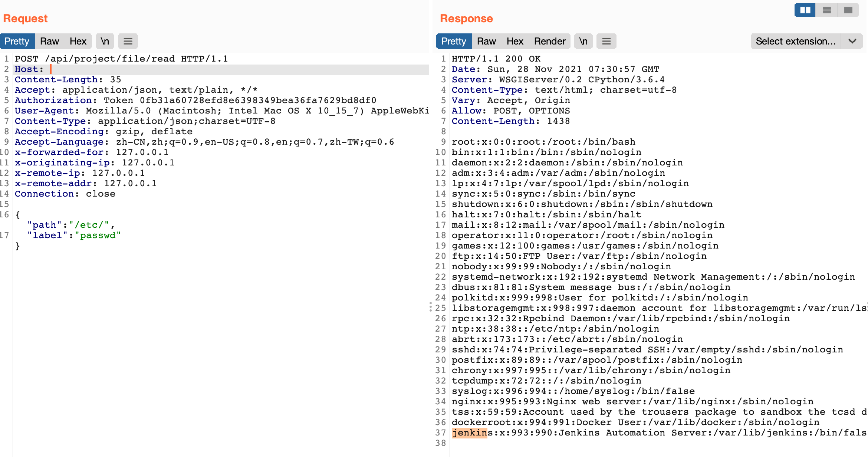
Task: Select top-bottom split layout icon
Action: pos(826,10)
